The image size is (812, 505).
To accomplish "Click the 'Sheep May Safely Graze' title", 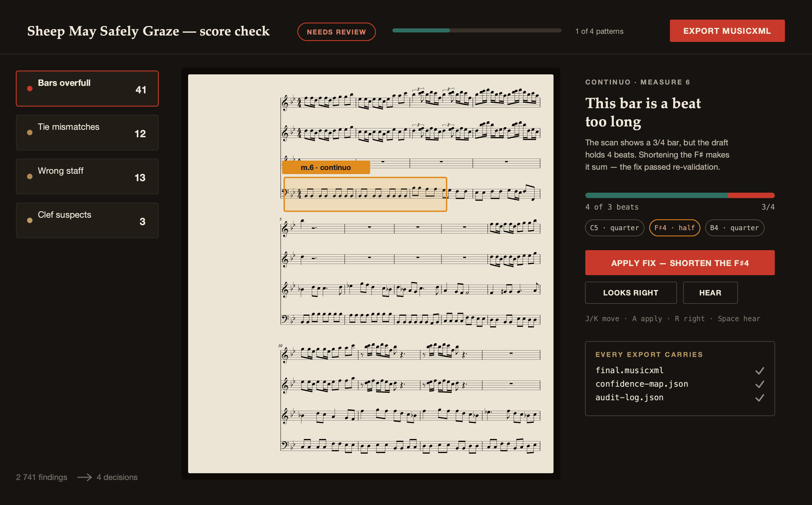I will pos(149,31).
